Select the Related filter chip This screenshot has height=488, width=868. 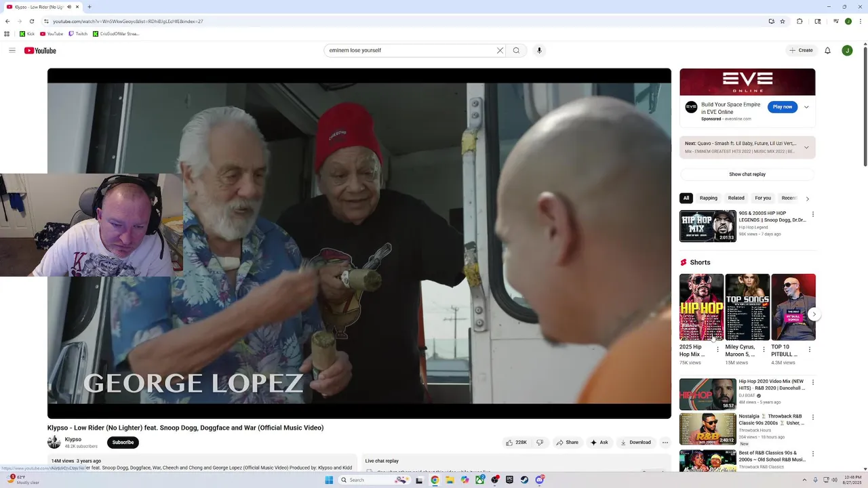click(736, 198)
